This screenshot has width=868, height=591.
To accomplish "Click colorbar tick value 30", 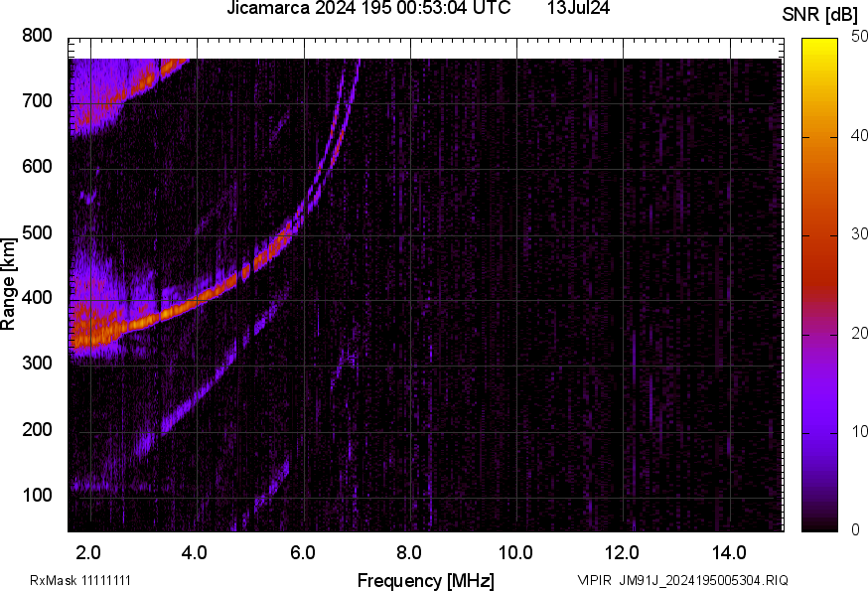I will [859, 234].
